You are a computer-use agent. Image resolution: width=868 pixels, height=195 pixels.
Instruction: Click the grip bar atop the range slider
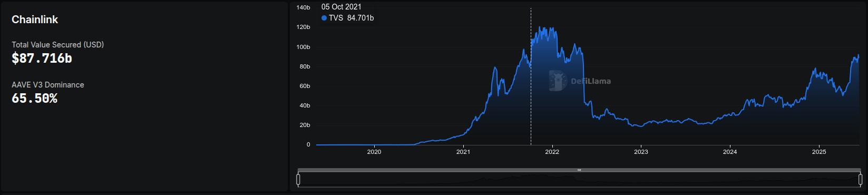[579, 170]
